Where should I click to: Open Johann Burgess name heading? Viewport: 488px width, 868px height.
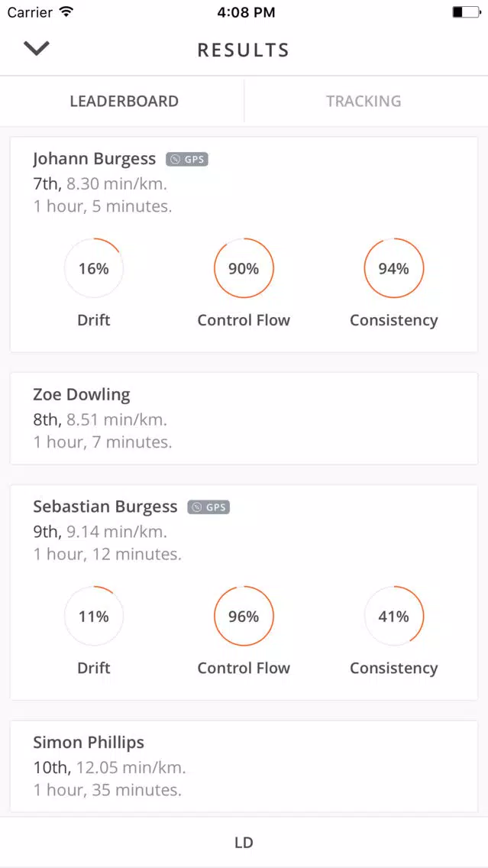[95, 160]
